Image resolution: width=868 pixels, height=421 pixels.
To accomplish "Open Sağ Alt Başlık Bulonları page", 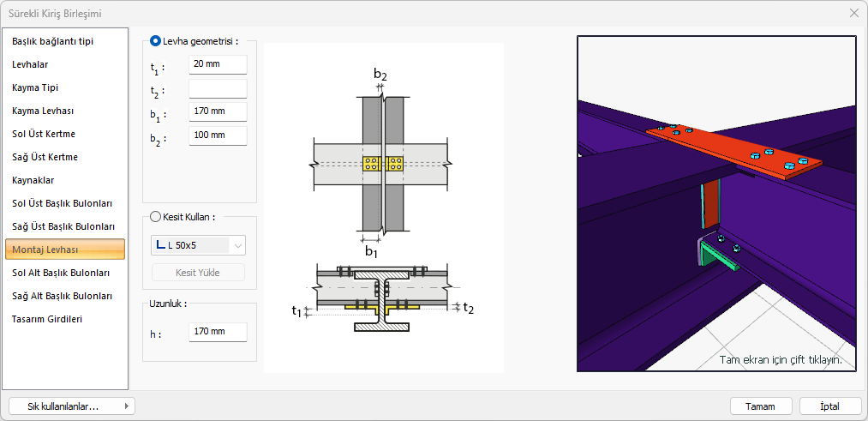I will pyautogui.click(x=65, y=297).
